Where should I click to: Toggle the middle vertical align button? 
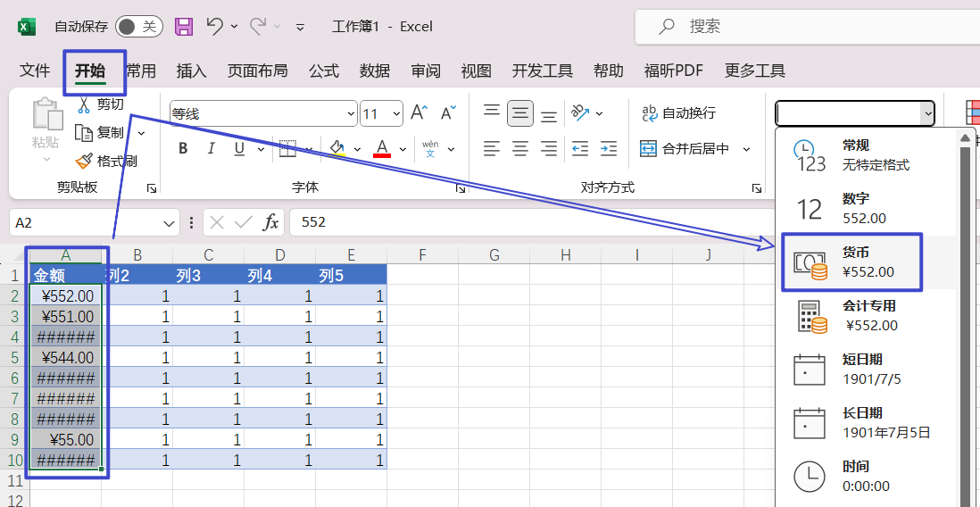point(520,113)
